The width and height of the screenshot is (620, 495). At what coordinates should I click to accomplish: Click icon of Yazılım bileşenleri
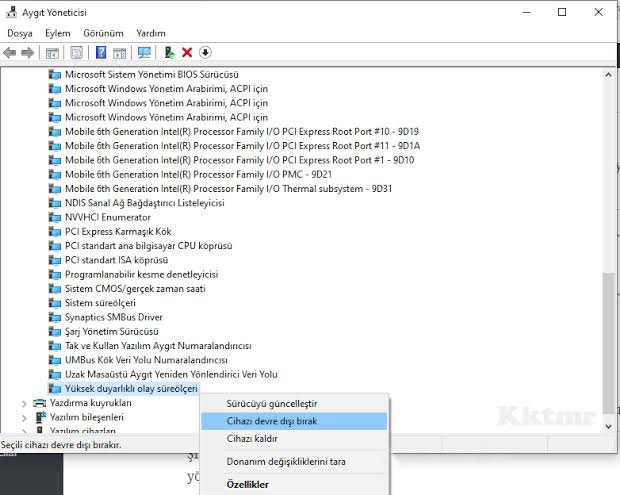pyautogui.click(x=41, y=417)
